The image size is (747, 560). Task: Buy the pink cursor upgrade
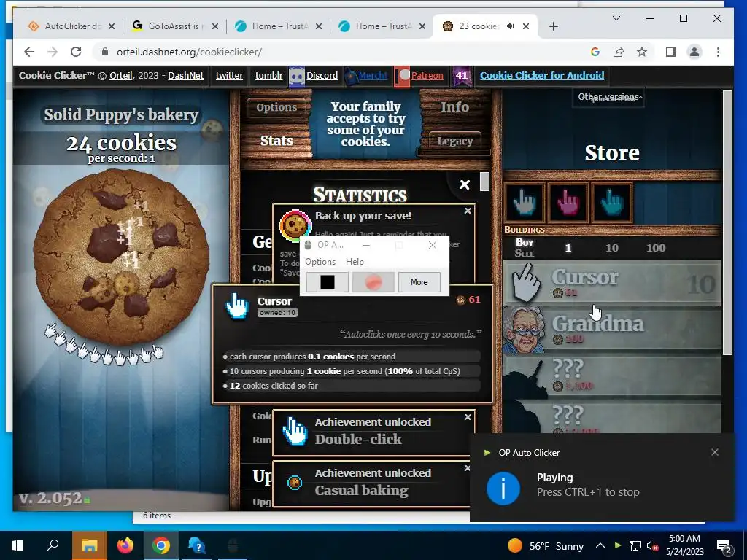[x=568, y=203]
